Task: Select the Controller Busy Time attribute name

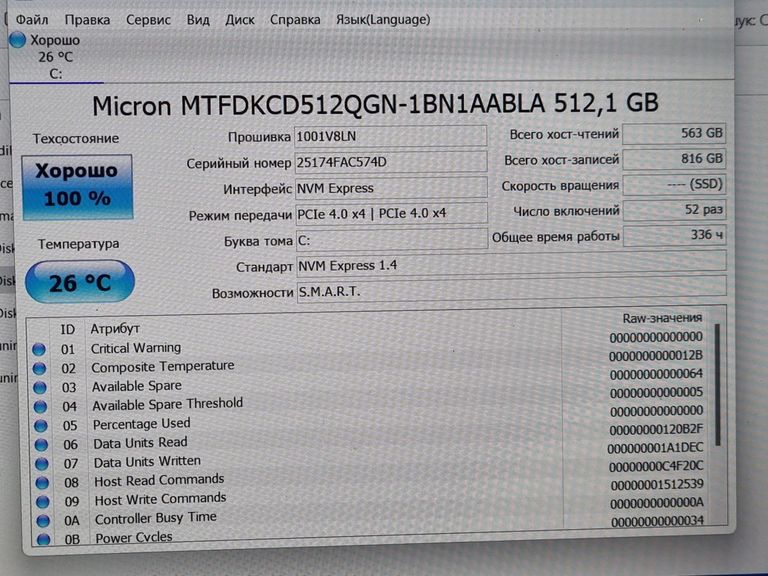Action: coord(156,518)
